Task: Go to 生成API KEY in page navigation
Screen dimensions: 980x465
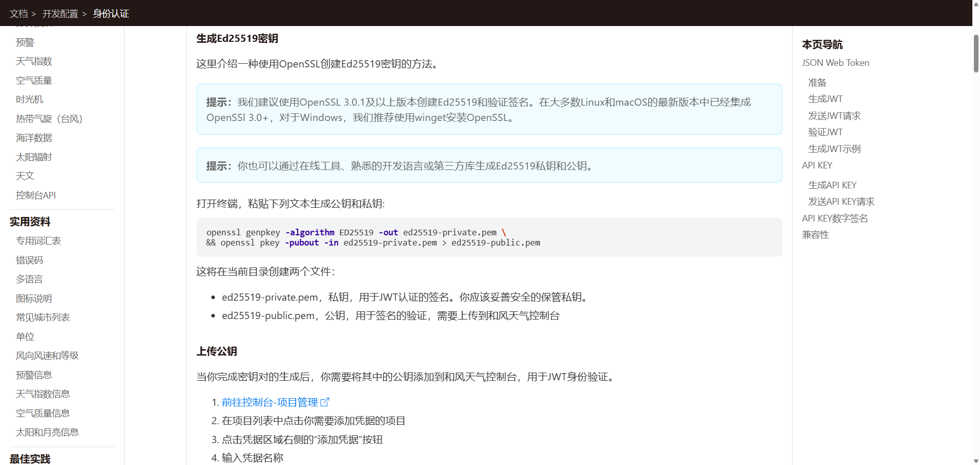Action: (832, 185)
